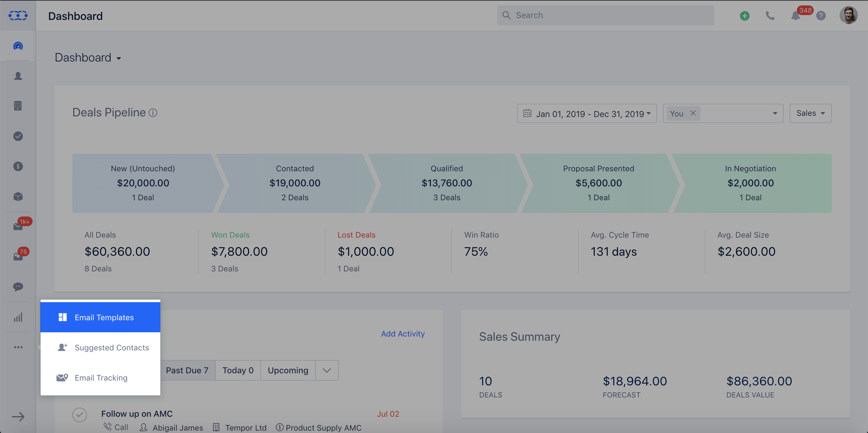
Task: Open the Product Supply AMC deal link
Action: point(323,428)
